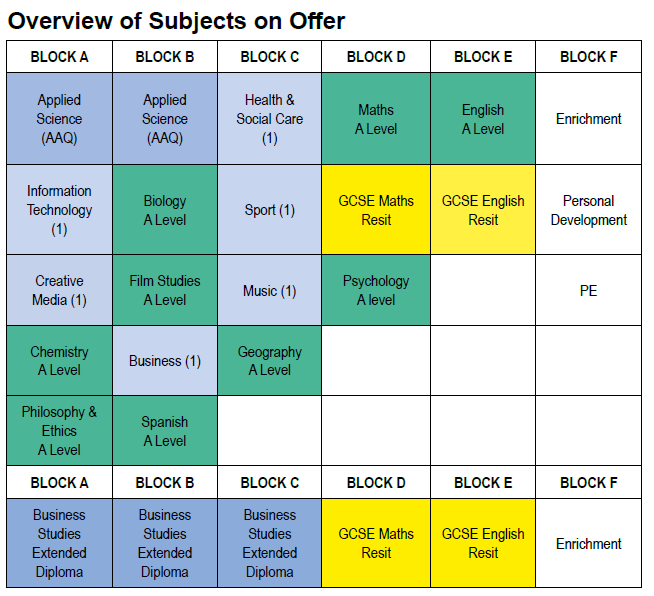
Task: Select the Personal Development cell
Action: pyautogui.click(x=589, y=210)
